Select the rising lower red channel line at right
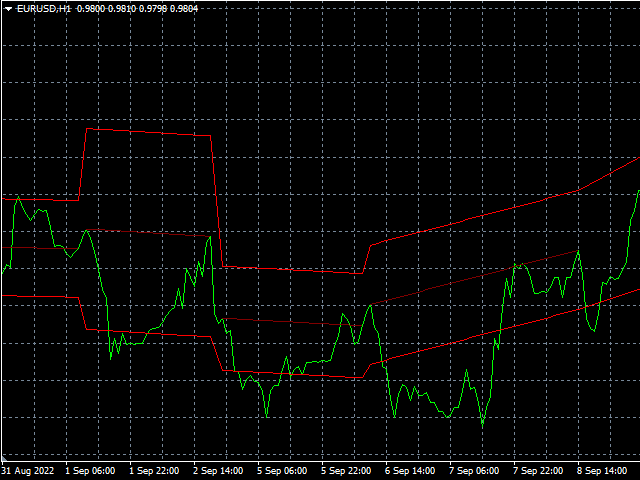 pyautogui.click(x=500, y=328)
